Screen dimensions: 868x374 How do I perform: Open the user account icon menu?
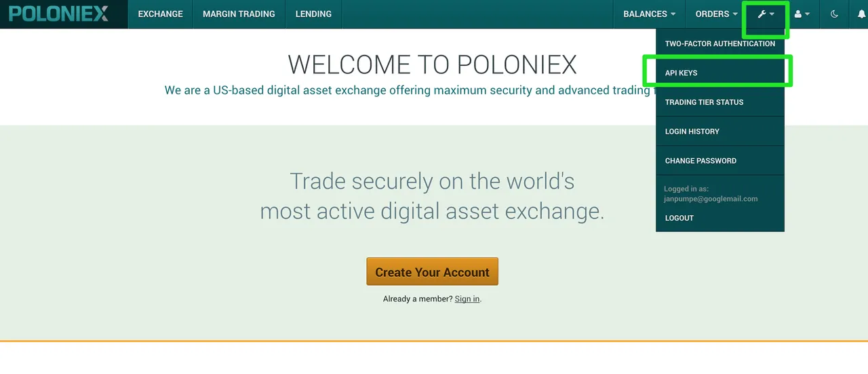pos(798,14)
